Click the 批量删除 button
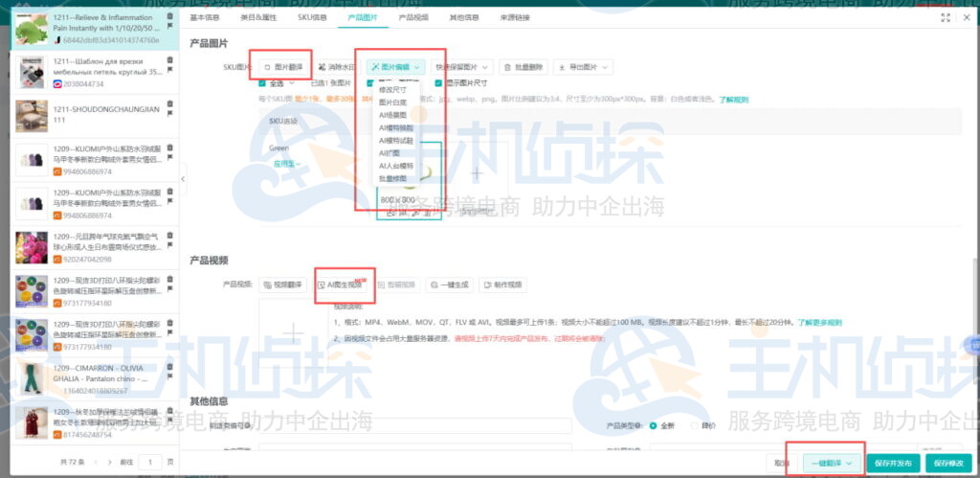The image size is (980, 478). 523,67
